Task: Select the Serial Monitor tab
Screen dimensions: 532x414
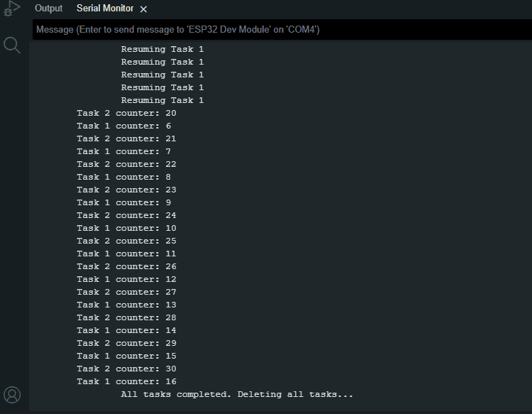Action: (x=105, y=9)
